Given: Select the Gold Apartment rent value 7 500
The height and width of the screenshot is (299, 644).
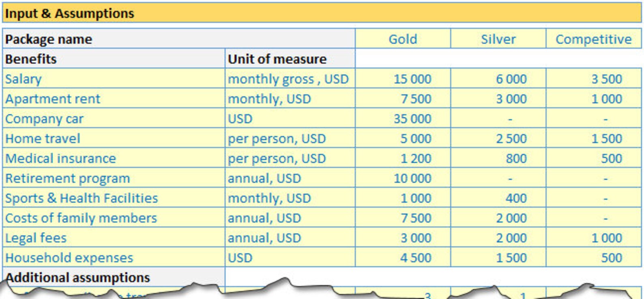Looking at the screenshot, I should tap(403, 98).
